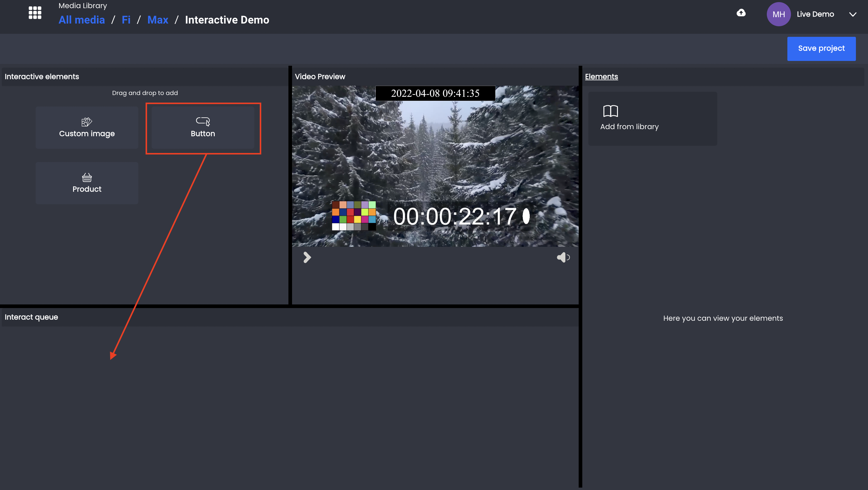Click the Interactive Demo breadcrumb title
The height and width of the screenshot is (490, 868).
[227, 20]
